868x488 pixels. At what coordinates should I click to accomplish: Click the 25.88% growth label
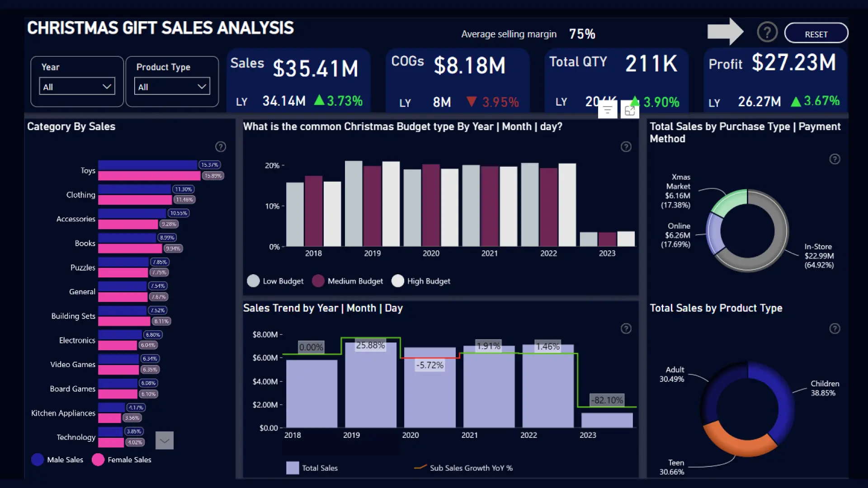click(370, 345)
